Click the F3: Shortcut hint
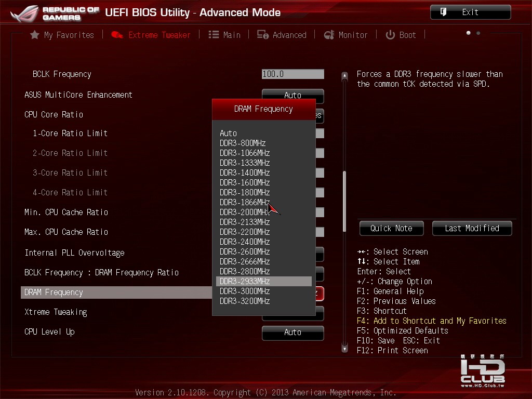Viewport: 532px width, 399px height. point(382,311)
